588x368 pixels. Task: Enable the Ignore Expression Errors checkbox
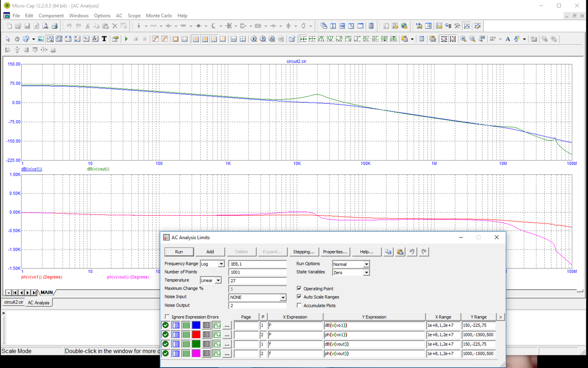click(x=167, y=317)
